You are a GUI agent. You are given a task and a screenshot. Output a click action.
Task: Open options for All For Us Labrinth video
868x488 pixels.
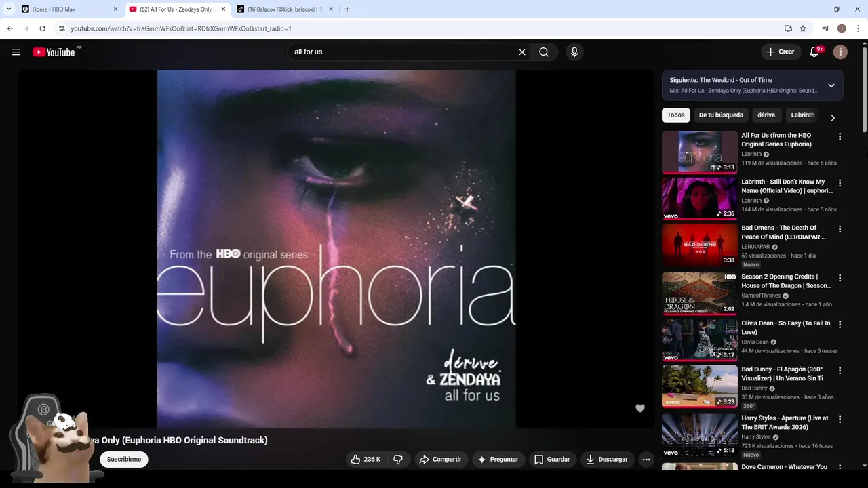pos(840,136)
